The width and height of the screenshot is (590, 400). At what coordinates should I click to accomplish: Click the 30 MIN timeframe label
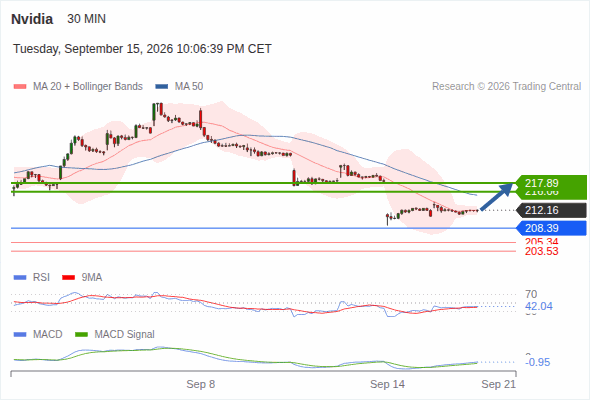[x=86, y=18]
